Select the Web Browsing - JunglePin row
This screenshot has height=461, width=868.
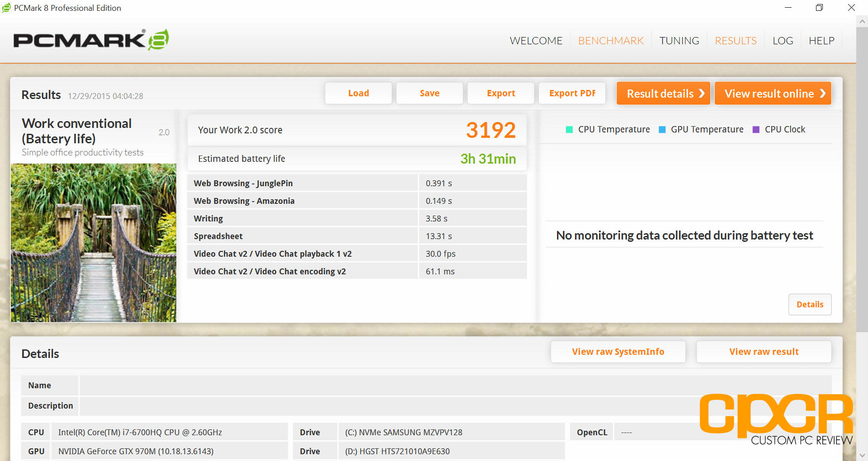click(x=357, y=183)
